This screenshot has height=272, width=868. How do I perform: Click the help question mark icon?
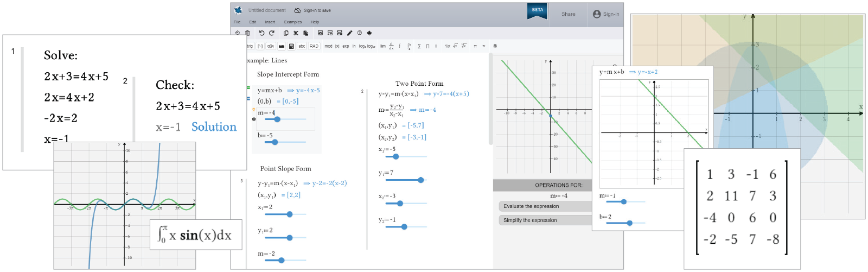coord(359,33)
